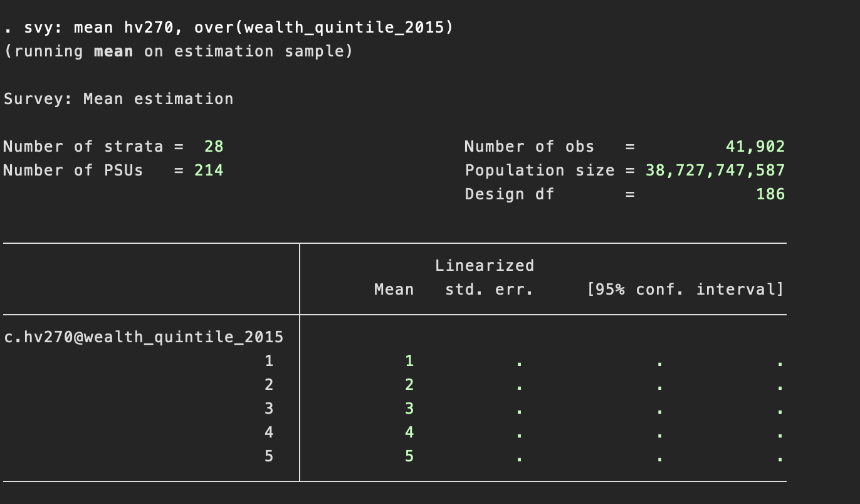Select the "Survey: Mean estimation" title text
This screenshot has height=504, width=860.
point(118,99)
